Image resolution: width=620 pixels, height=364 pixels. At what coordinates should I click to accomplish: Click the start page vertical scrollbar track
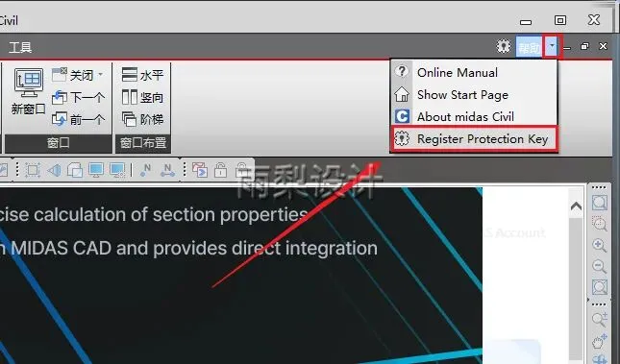click(x=576, y=288)
